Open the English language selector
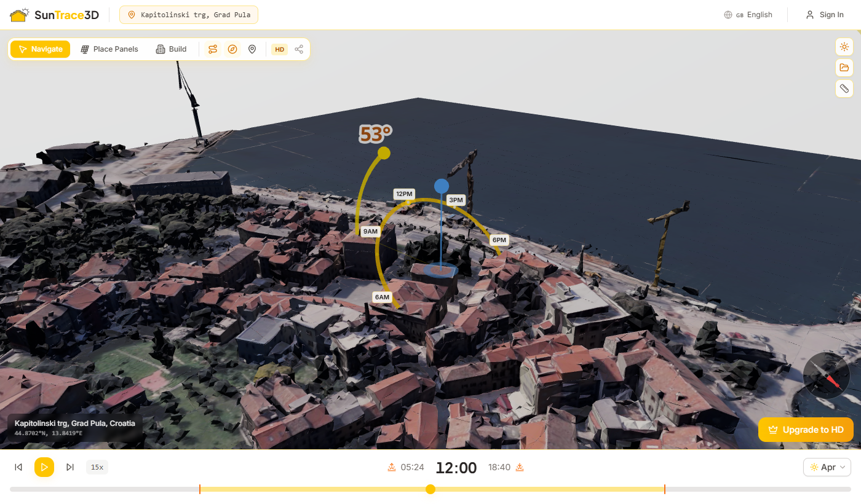 748,14
